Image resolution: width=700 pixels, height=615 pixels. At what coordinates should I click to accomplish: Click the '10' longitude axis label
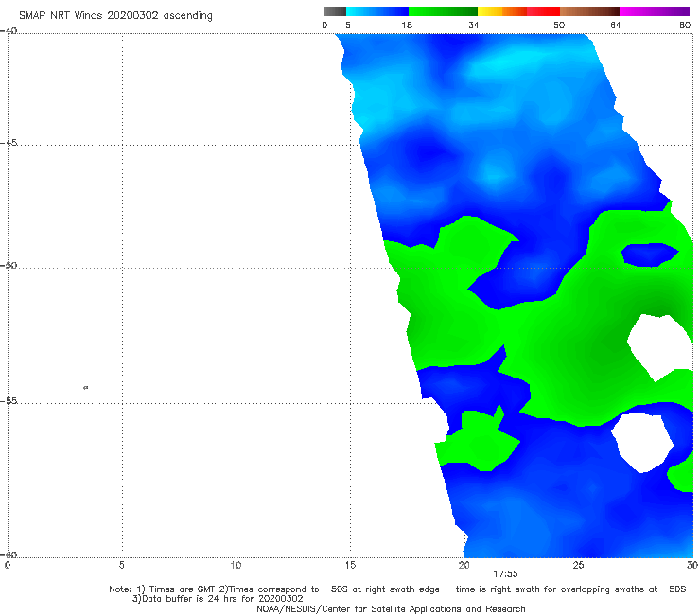tap(236, 566)
